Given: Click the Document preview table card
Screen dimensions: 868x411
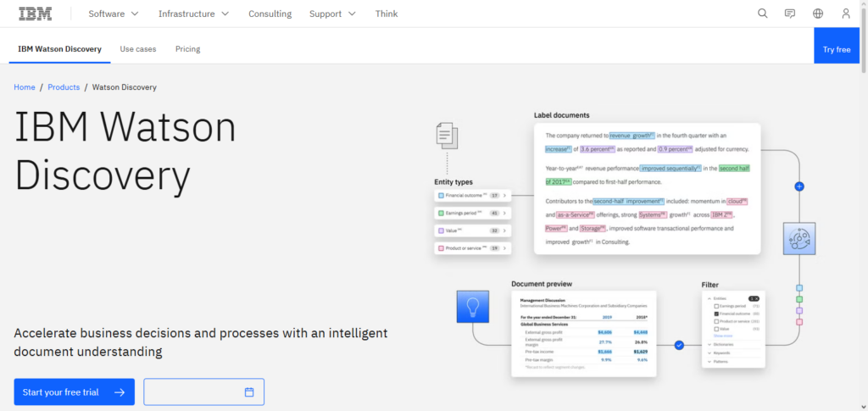Looking at the screenshot, I should (x=583, y=334).
